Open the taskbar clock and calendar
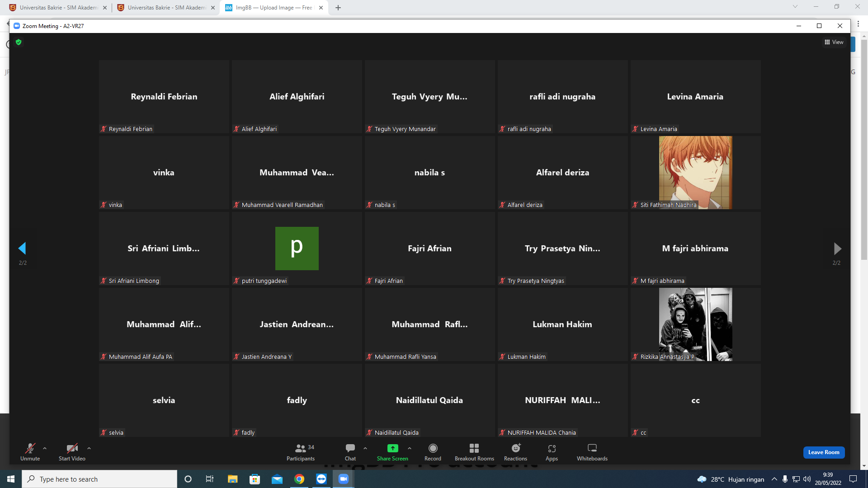 pos(828,479)
